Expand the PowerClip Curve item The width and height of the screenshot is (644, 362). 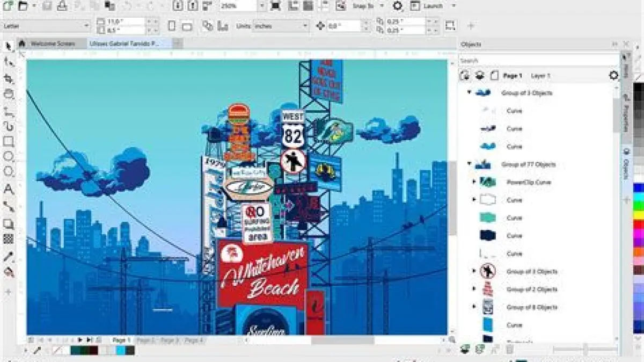click(474, 182)
